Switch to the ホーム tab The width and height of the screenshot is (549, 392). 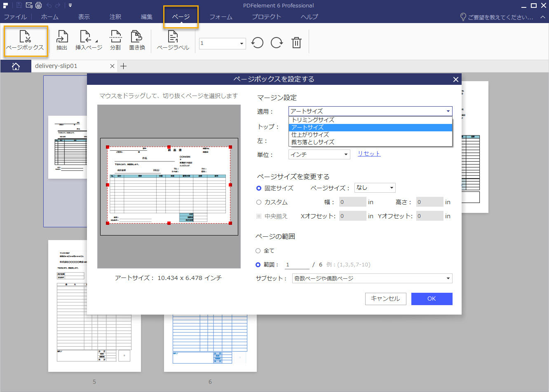[x=50, y=17]
